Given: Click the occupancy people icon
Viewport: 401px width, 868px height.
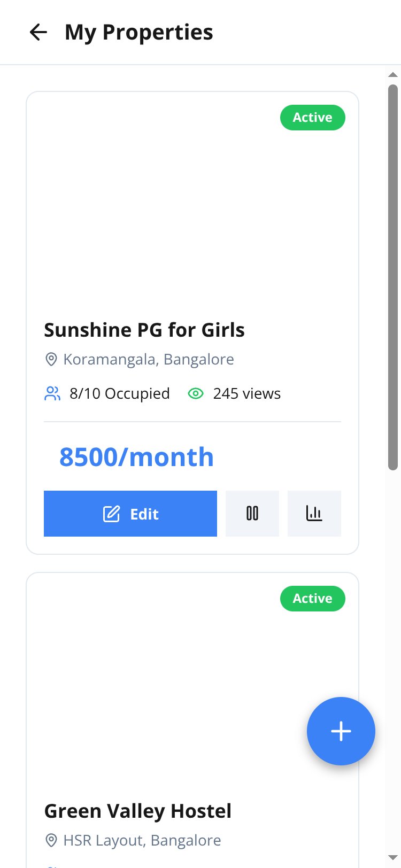Looking at the screenshot, I should click(x=52, y=394).
